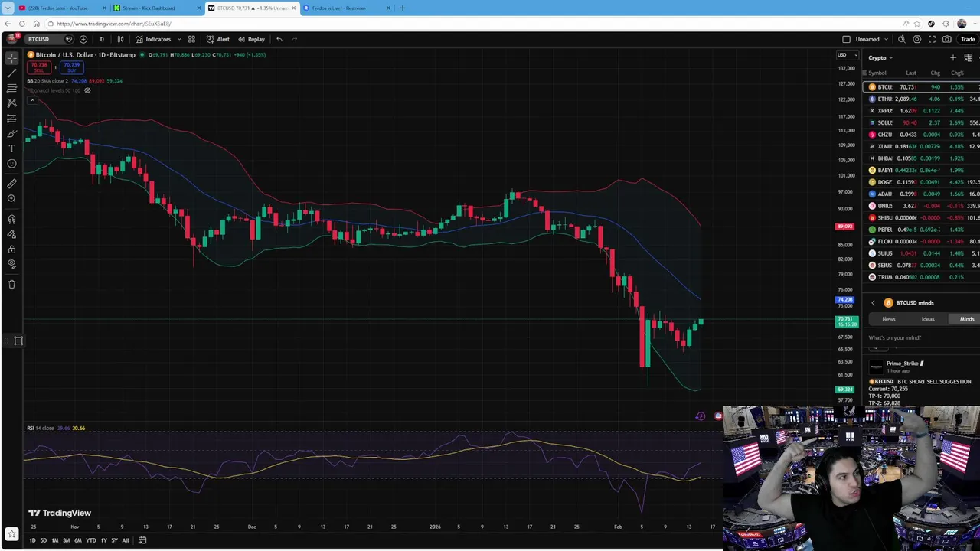Toggle stay in drawing mode
Viewport: 980px width, 551px height.
(x=11, y=234)
